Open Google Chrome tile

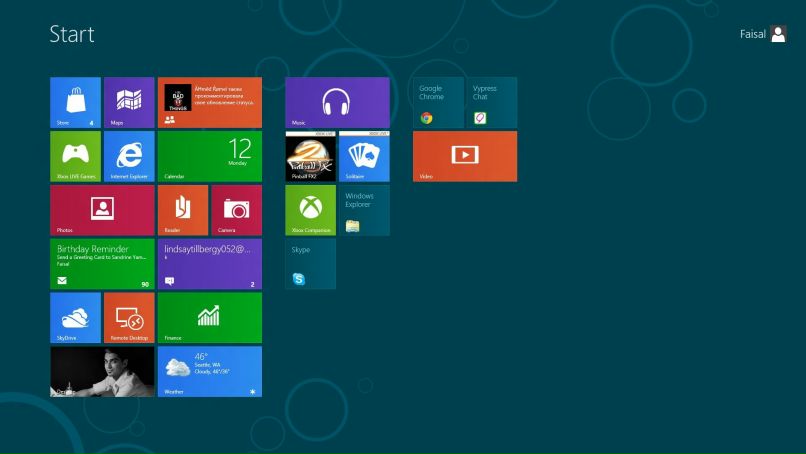click(x=438, y=102)
